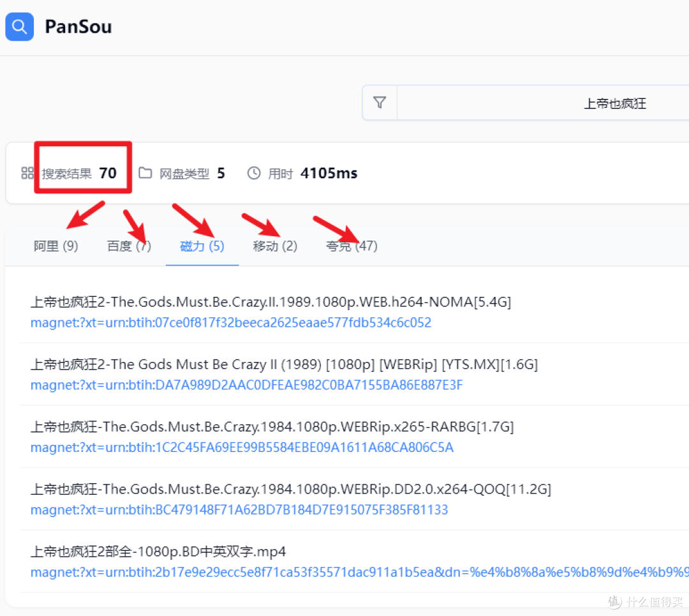Switch to the 阿里 (9) tab
689x616 pixels.
(x=56, y=246)
